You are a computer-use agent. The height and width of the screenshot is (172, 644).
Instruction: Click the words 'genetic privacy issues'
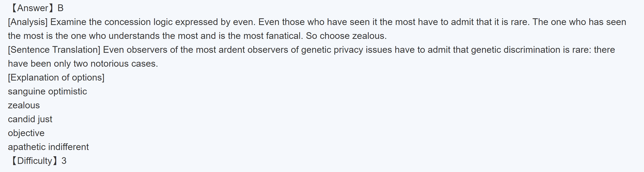pyautogui.click(x=346, y=50)
